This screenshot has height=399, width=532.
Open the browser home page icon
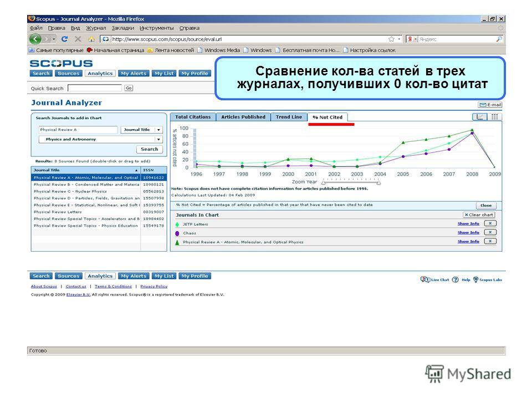[91, 39]
